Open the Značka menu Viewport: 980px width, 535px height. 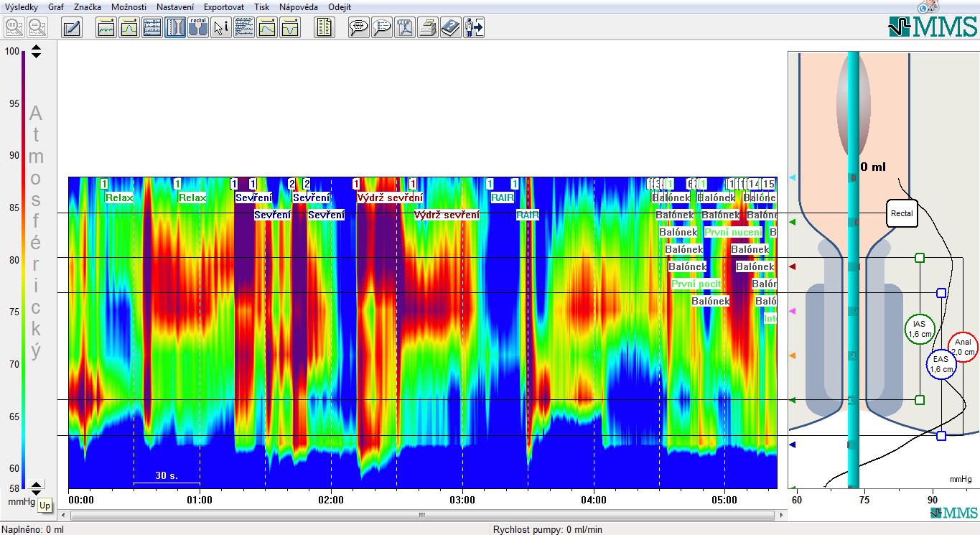coord(88,6)
